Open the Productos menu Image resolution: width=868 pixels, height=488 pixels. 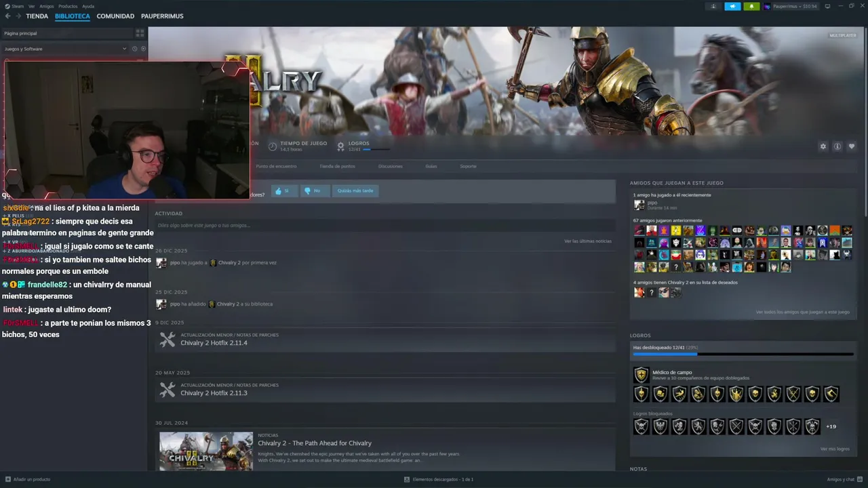tap(68, 6)
